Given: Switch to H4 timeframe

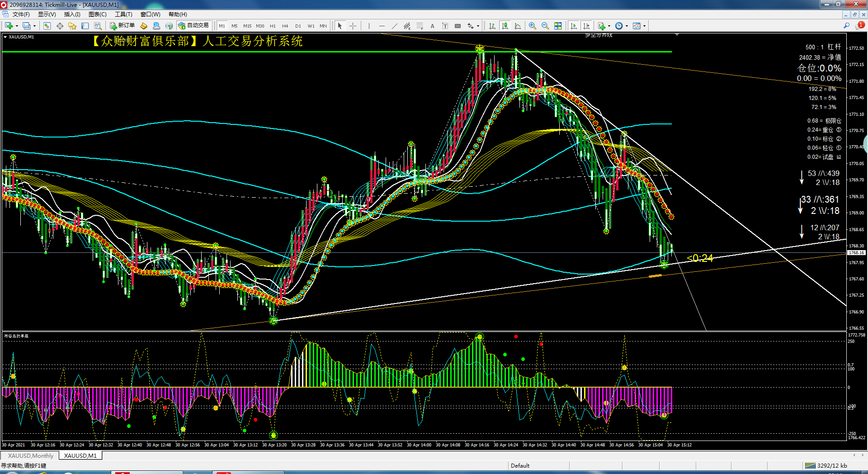Looking at the screenshot, I should (x=285, y=26).
